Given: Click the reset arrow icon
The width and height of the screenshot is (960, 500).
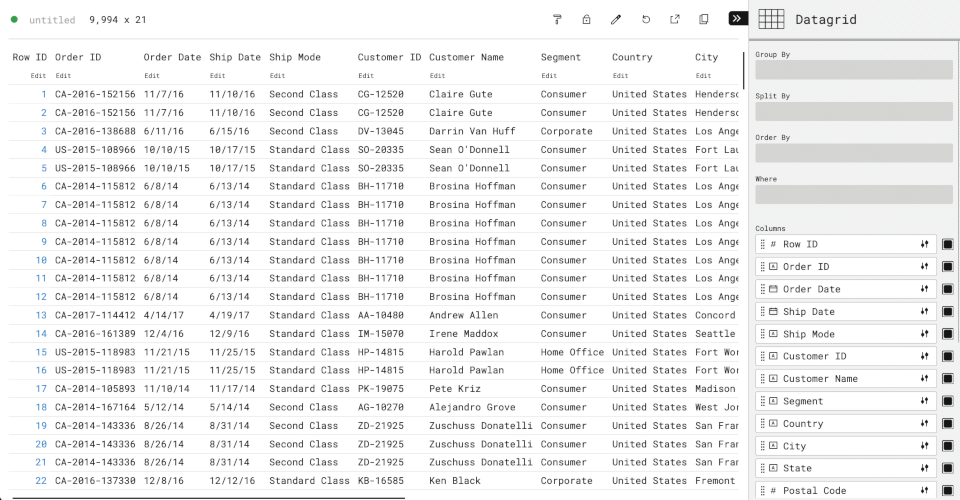Looking at the screenshot, I should (646, 19).
